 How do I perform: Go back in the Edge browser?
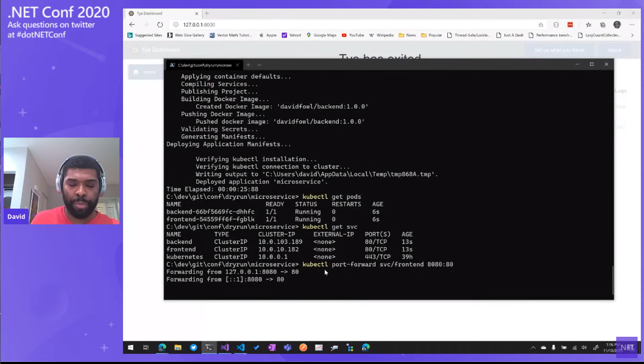pyautogui.click(x=132, y=25)
